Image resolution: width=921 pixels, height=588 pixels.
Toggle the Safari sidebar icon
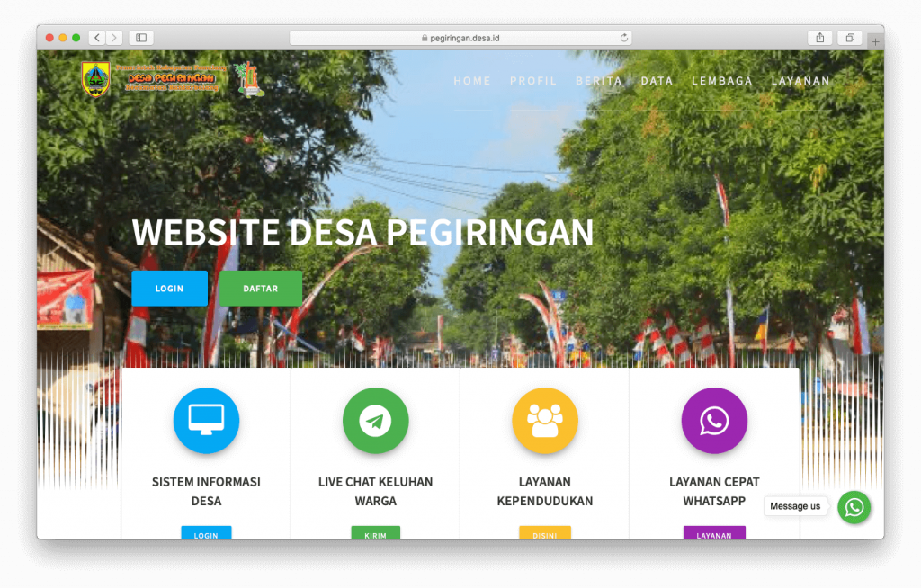[141, 38]
